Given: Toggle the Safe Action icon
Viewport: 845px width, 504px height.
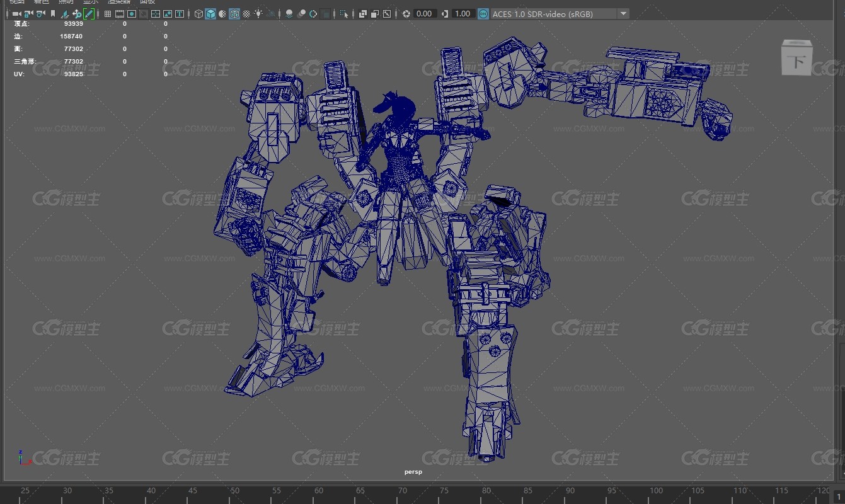Looking at the screenshot, I should (x=168, y=14).
